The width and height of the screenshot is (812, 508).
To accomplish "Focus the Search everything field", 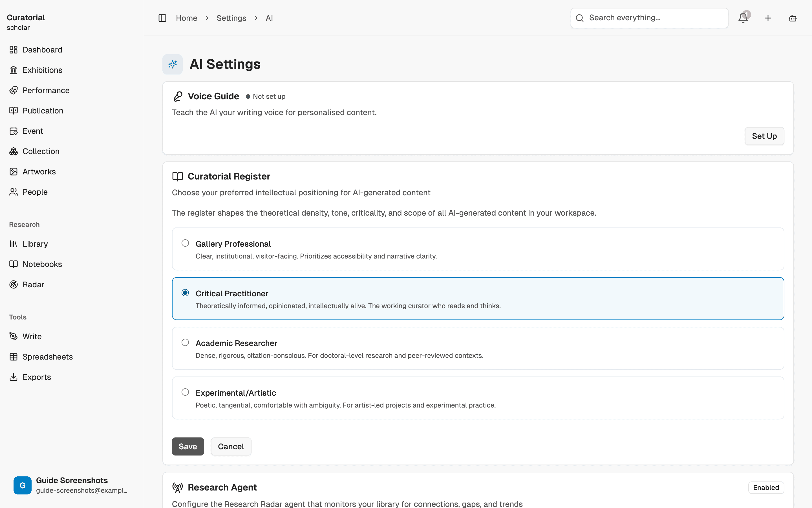I will click(649, 18).
